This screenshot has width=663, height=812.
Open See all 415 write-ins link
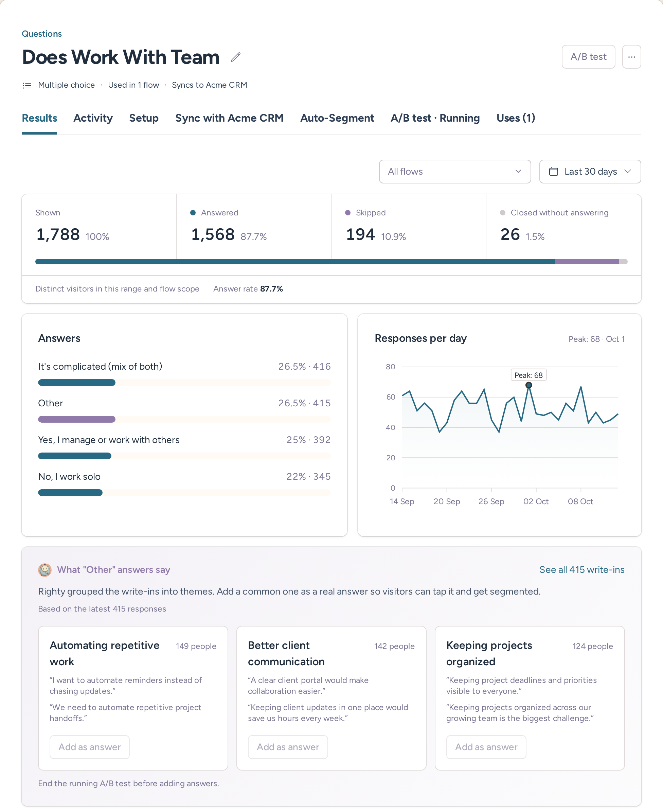(581, 569)
